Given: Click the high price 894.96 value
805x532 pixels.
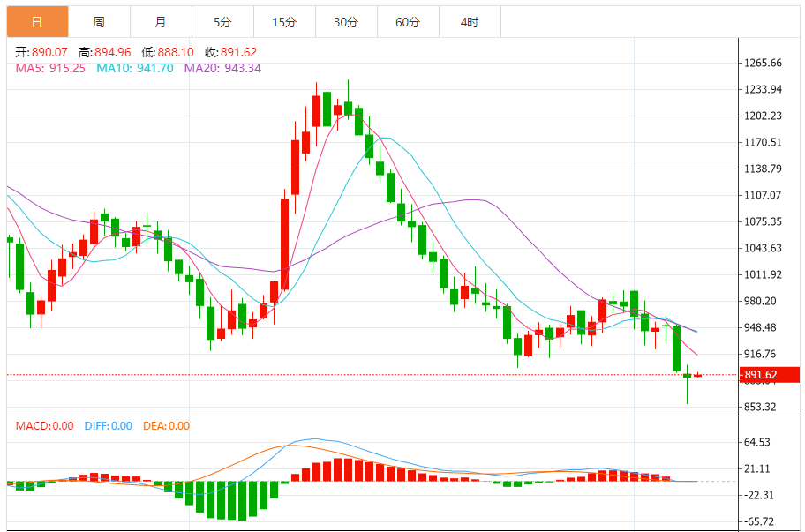Looking at the screenshot, I should [112, 52].
